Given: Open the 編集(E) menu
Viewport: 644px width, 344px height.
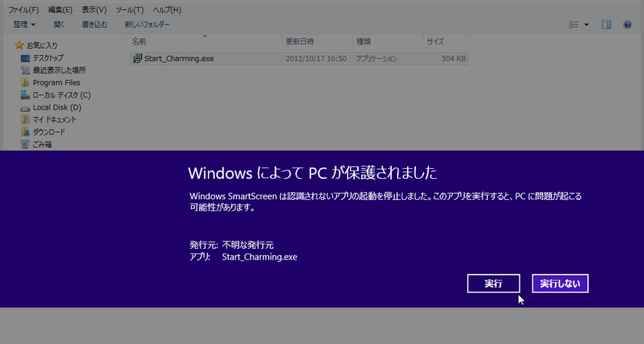Looking at the screenshot, I should tap(60, 10).
